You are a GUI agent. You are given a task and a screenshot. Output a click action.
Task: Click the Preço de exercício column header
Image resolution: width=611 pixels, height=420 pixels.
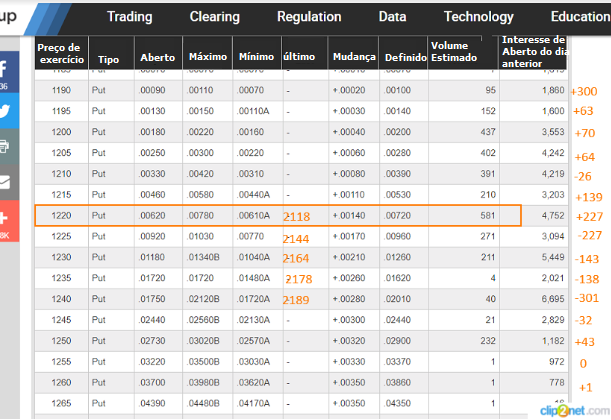pos(61,54)
